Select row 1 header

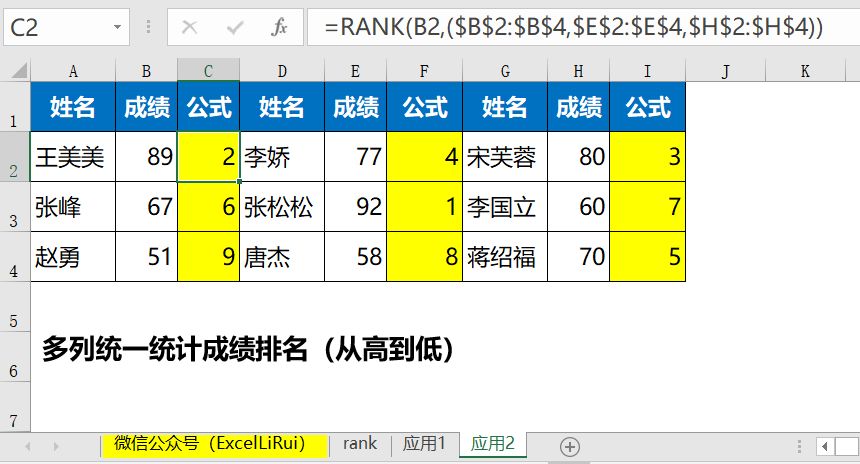click(x=15, y=106)
